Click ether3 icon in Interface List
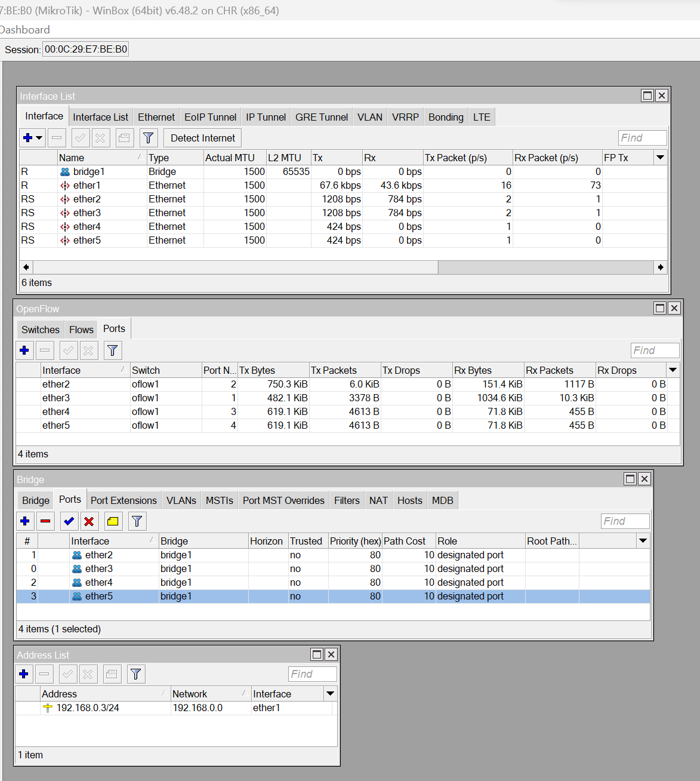 point(65,213)
